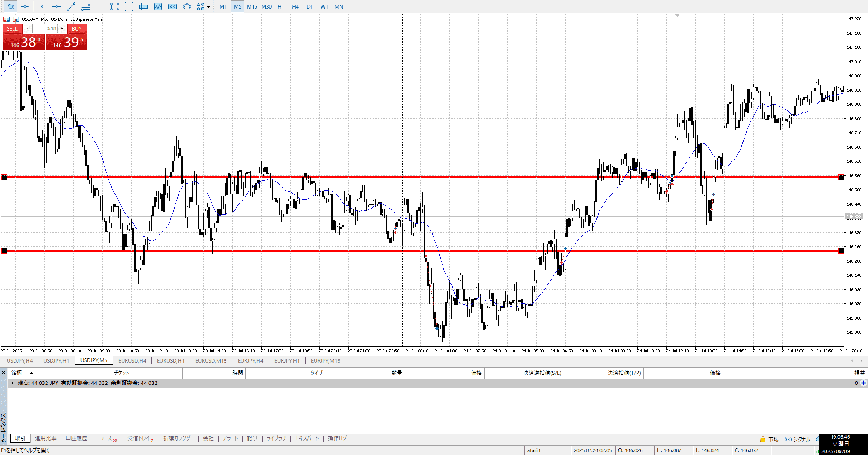Select the equidistant channel tool

(85, 6)
